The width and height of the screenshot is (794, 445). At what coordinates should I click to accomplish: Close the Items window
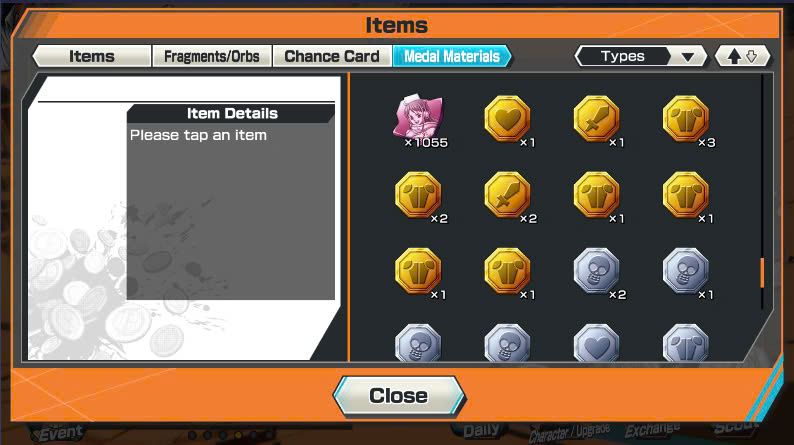(x=399, y=396)
